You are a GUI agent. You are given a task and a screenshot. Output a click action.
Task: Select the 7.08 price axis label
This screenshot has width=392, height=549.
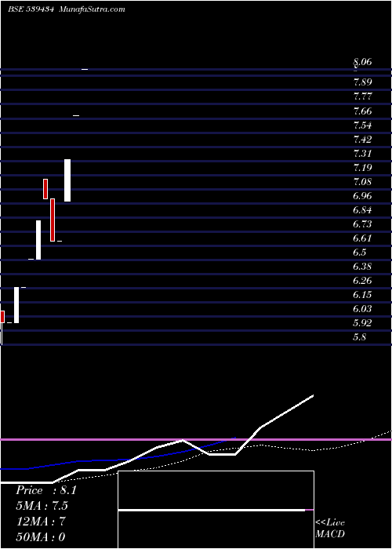pos(362,182)
